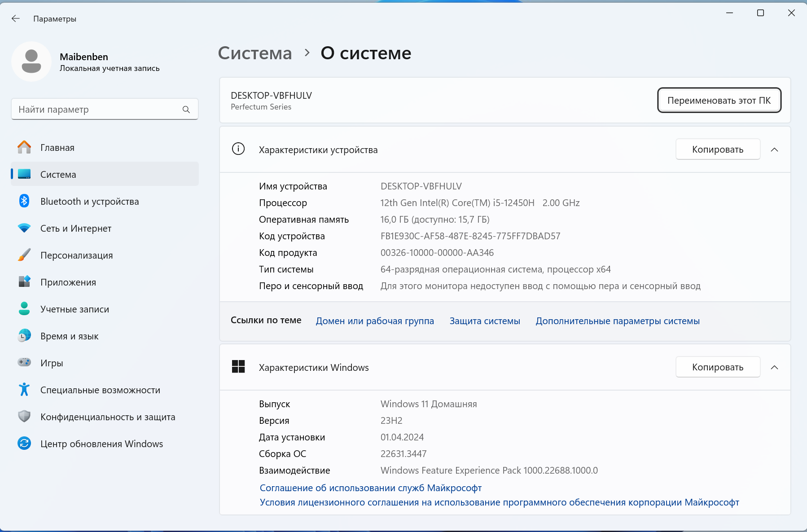807x532 pixels.
Task: Click the Accounts person icon
Action: pyautogui.click(x=24, y=309)
